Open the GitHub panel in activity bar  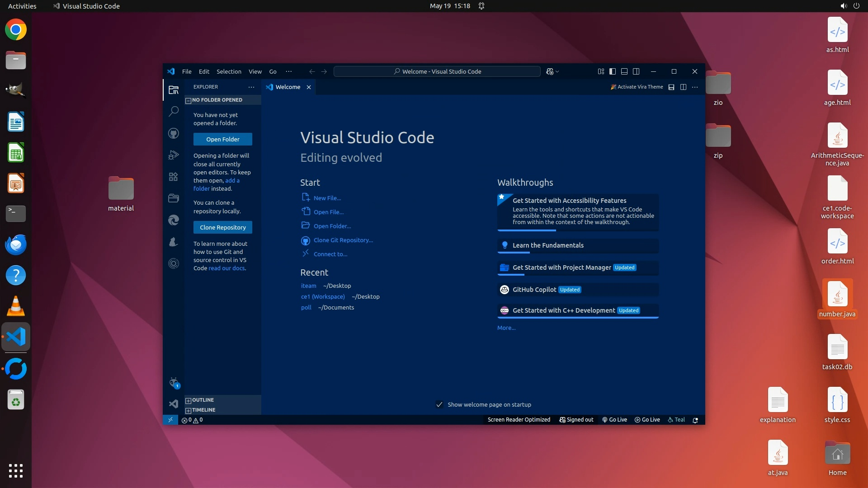point(174,133)
